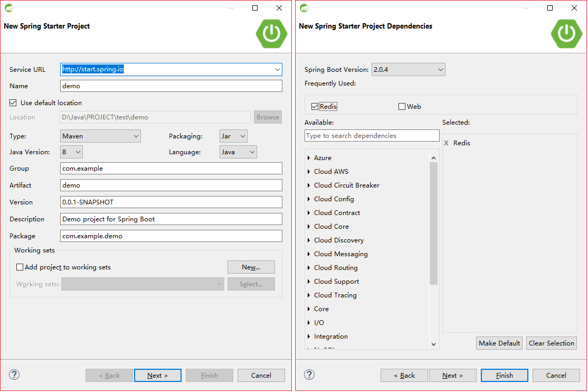This screenshot has width=588, height=392.
Task: Click Make Default button
Action: pos(499,343)
